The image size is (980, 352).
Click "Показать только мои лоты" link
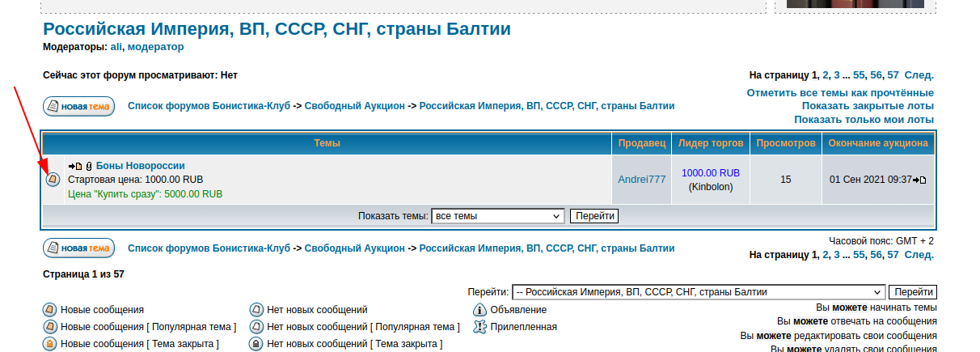pos(864,120)
